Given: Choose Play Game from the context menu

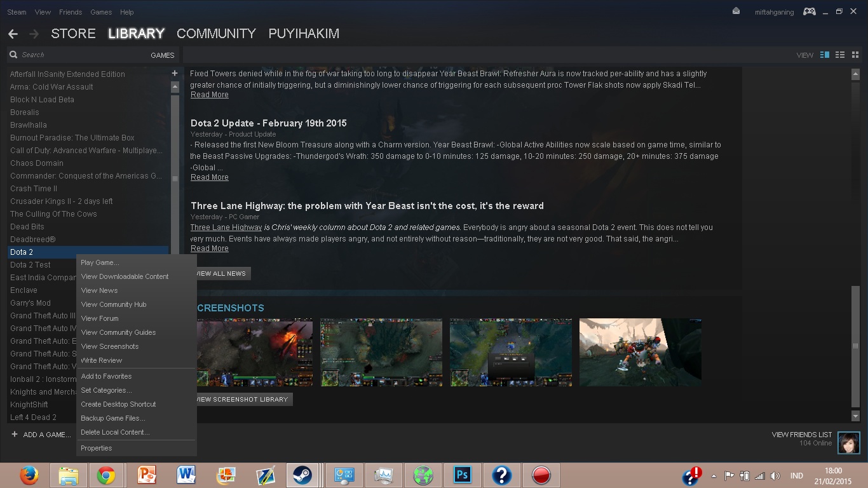Looking at the screenshot, I should (x=136, y=262).
